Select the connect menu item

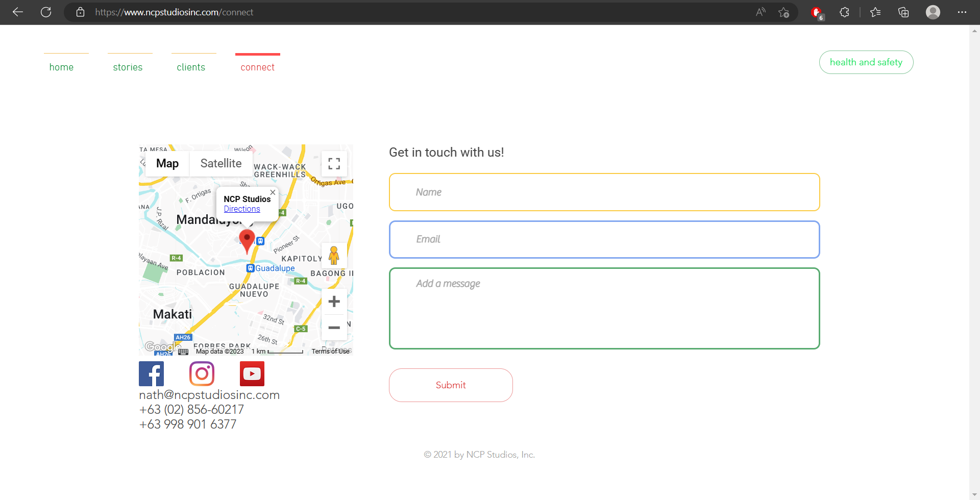point(258,67)
